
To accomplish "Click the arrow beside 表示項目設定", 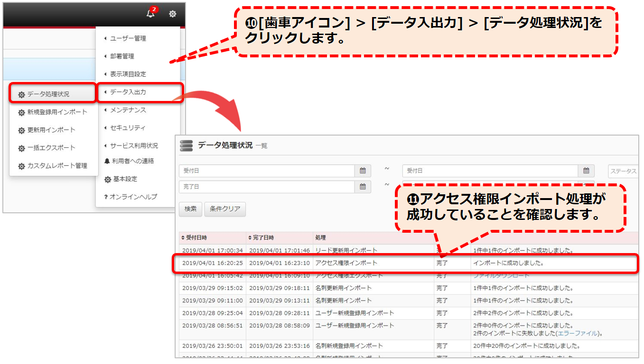I will 105,74.
